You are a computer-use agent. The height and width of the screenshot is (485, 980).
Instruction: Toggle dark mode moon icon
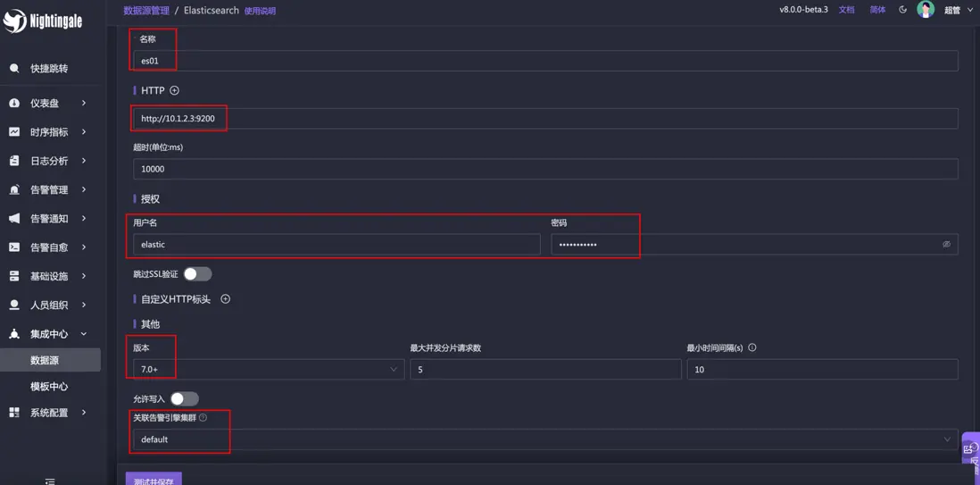pos(902,10)
